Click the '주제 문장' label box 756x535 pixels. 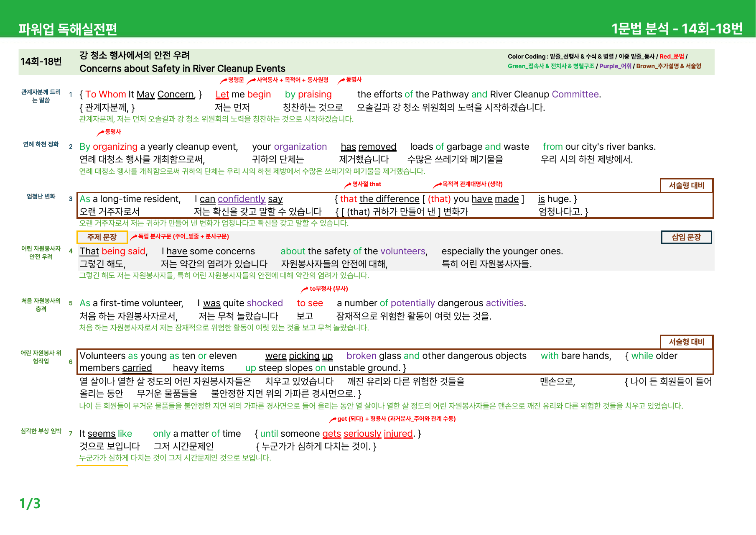tap(102, 237)
